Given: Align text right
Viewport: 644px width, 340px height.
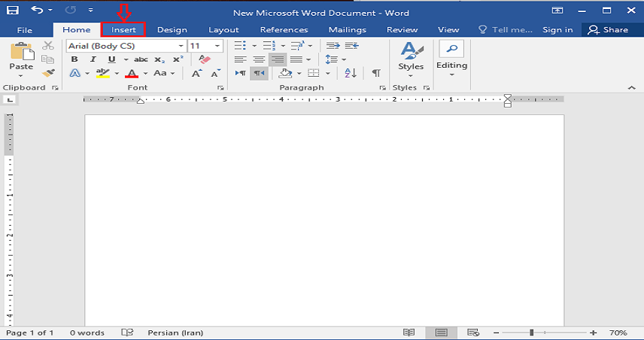Looking at the screenshot, I should (278, 59).
